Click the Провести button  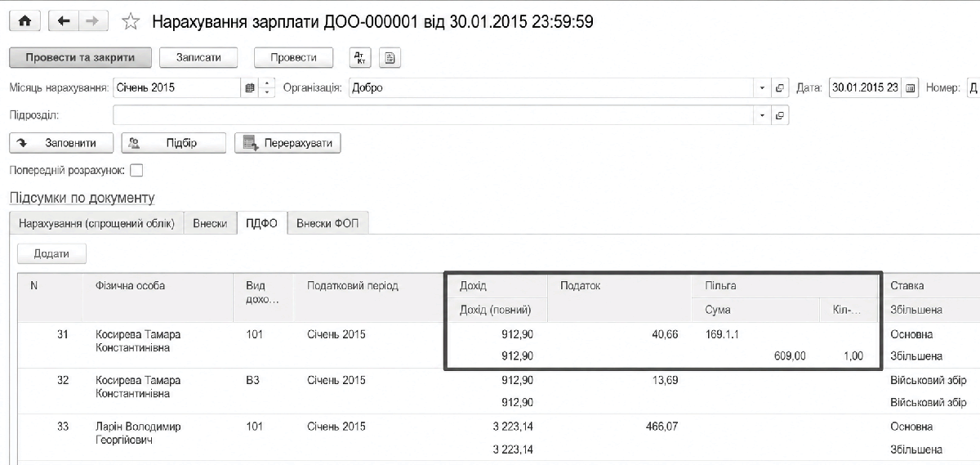click(x=293, y=57)
